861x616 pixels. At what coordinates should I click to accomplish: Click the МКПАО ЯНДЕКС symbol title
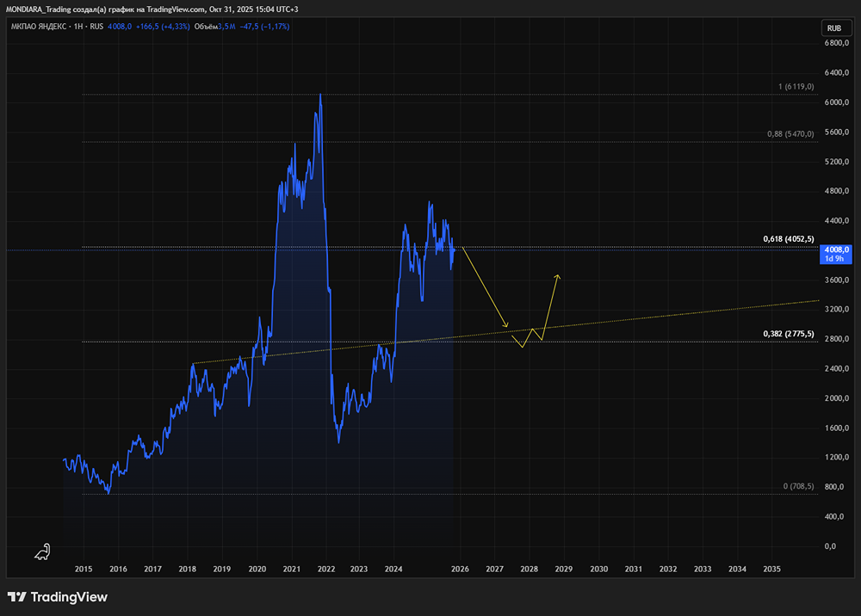coord(39,27)
